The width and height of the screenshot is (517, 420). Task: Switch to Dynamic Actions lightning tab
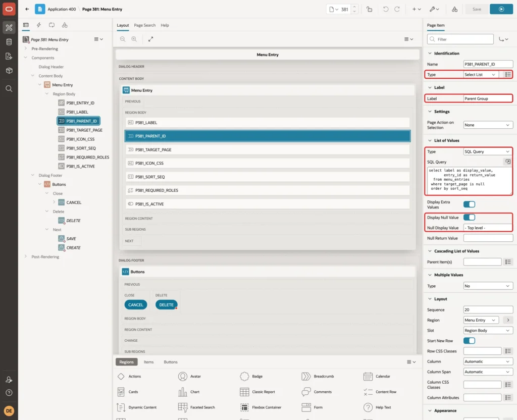[x=38, y=25]
